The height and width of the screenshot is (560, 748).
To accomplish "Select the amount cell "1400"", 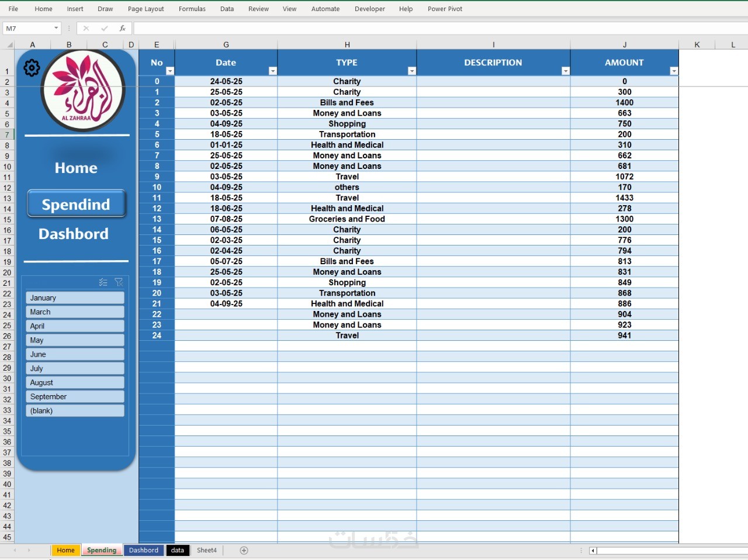I will (x=625, y=103).
